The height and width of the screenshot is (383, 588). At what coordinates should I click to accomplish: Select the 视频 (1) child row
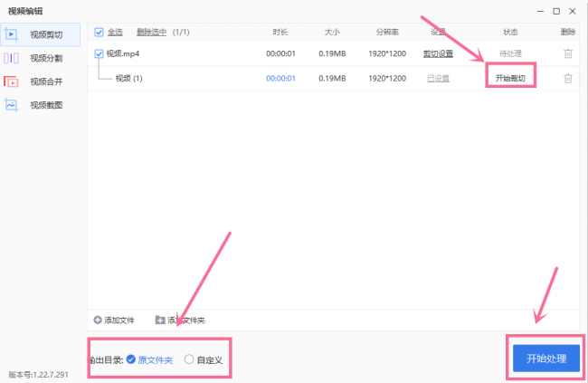(x=333, y=79)
